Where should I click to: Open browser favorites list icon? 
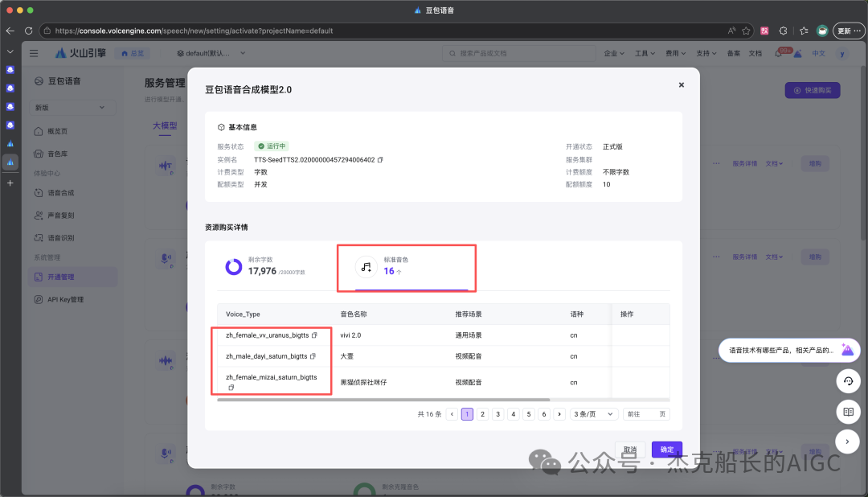(x=804, y=31)
